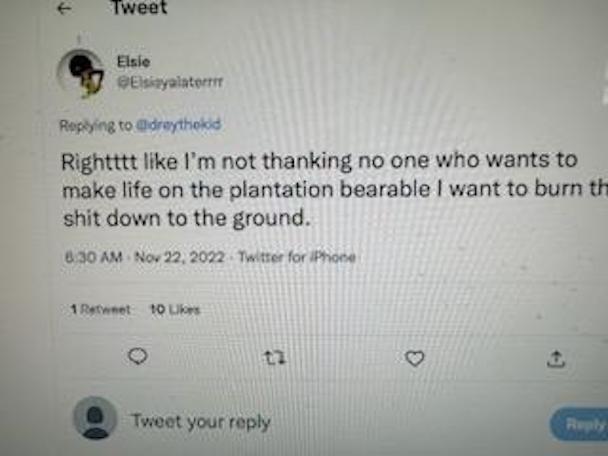The width and height of the screenshot is (608, 456).
Task: Like the tweet with the heart icon
Action: 414,358
